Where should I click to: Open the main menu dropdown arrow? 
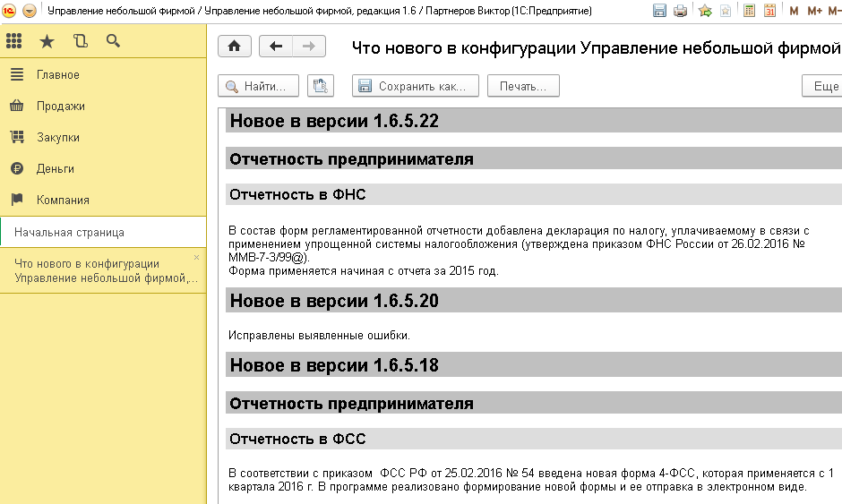29,11
